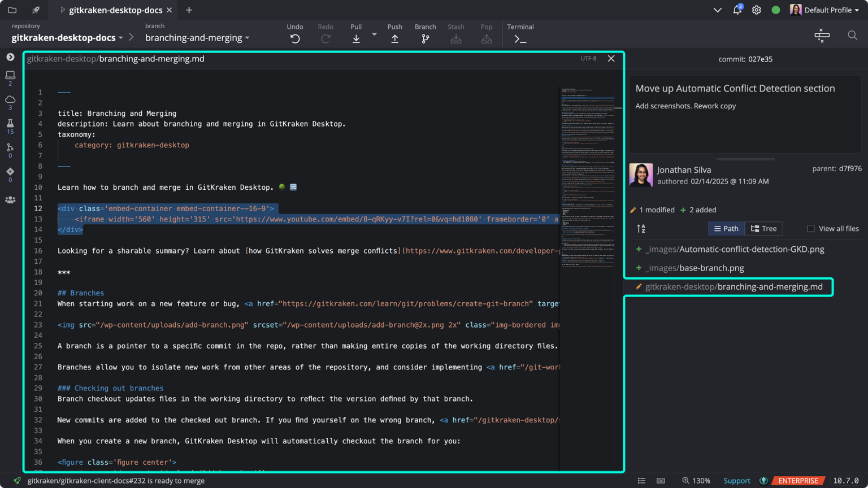Toggle alphabetical sort of changed files

[x=641, y=228]
